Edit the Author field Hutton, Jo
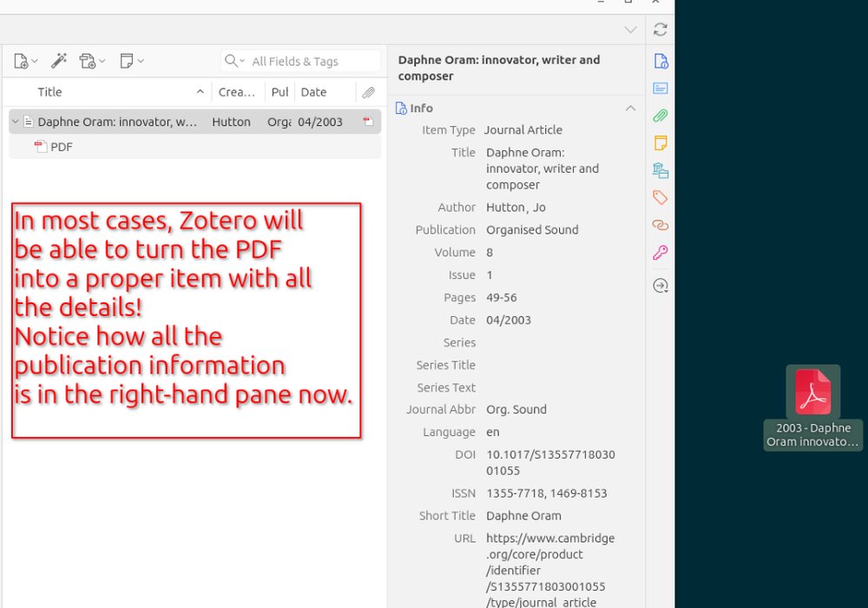Image resolution: width=868 pixels, height=608 pixels. coord(516,208)
